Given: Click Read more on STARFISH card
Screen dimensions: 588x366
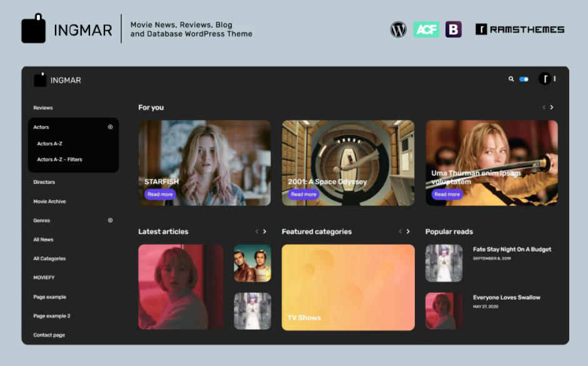Looking at the screenshot, I should click(160, 195).
